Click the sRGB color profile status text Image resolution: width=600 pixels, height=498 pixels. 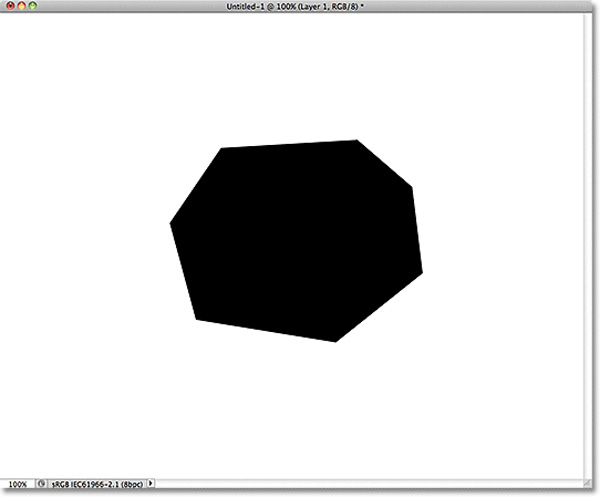(97, 482)
